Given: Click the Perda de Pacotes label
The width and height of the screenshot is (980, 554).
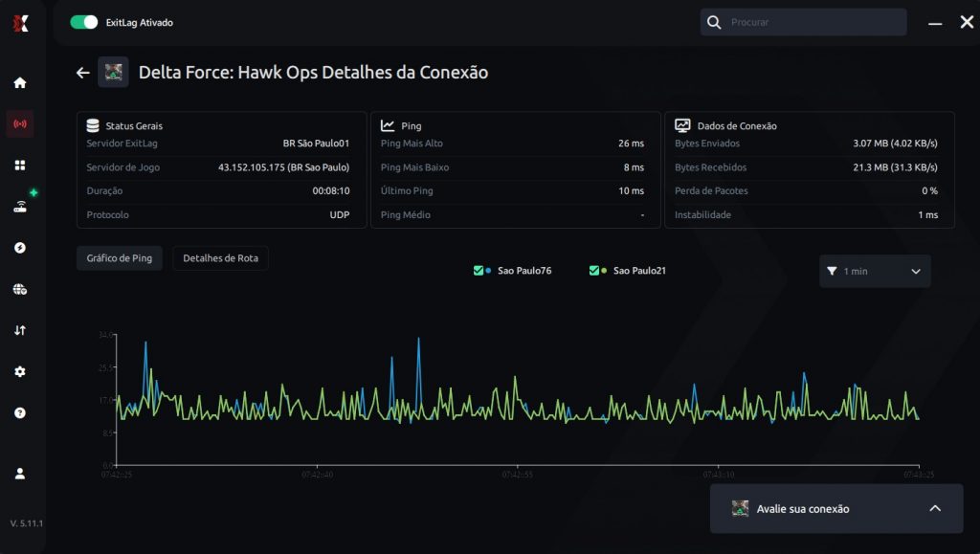Looking at the screenshot, I should (711, 191).
